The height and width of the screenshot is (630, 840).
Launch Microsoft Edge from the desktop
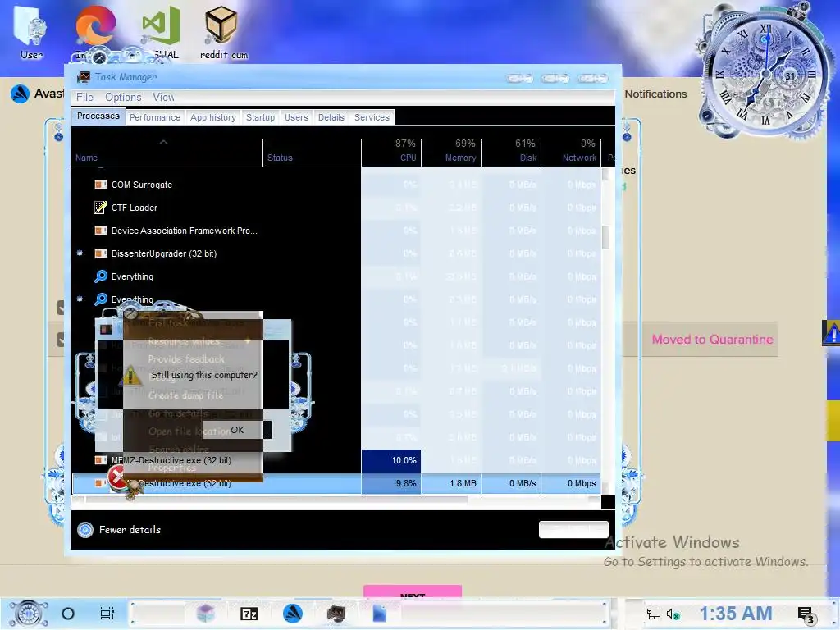pos(95,25)
